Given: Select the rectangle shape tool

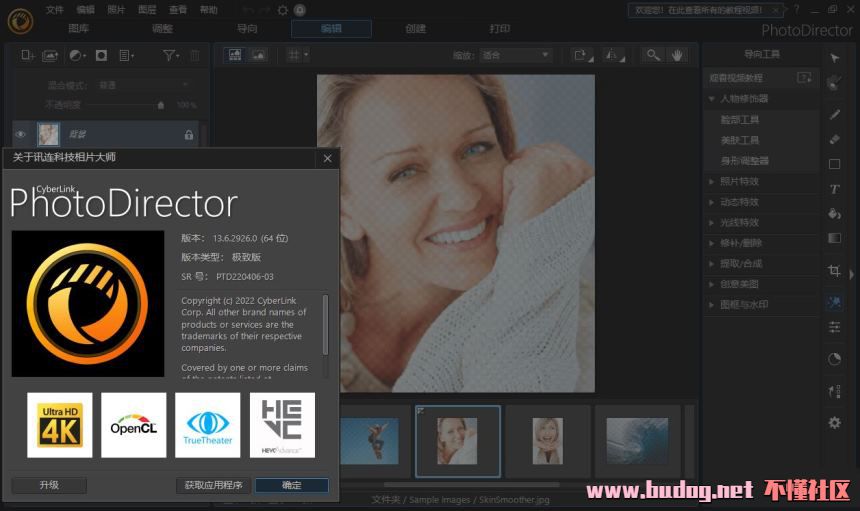Looking at the screenshot, I should click(834, 164).
